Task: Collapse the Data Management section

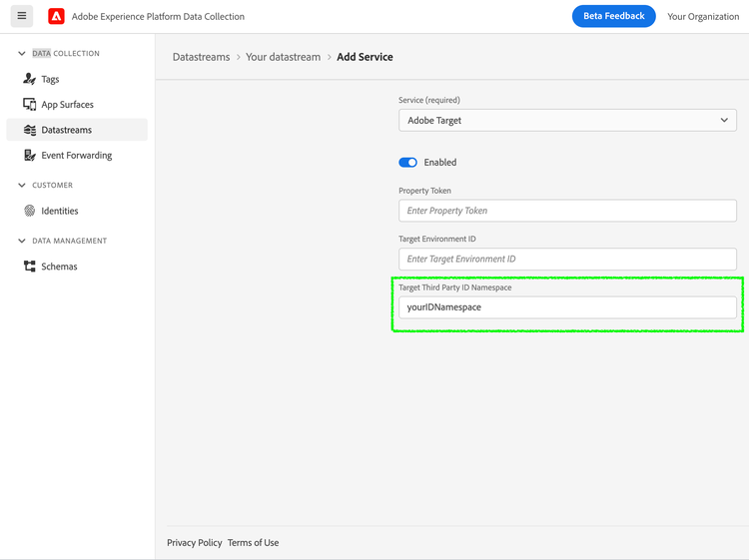Action: point(22,241)
